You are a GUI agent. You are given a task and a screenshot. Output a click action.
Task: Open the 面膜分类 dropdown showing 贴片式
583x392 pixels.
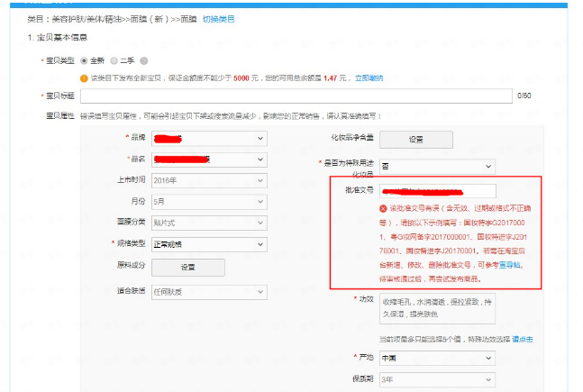point(209,222)
